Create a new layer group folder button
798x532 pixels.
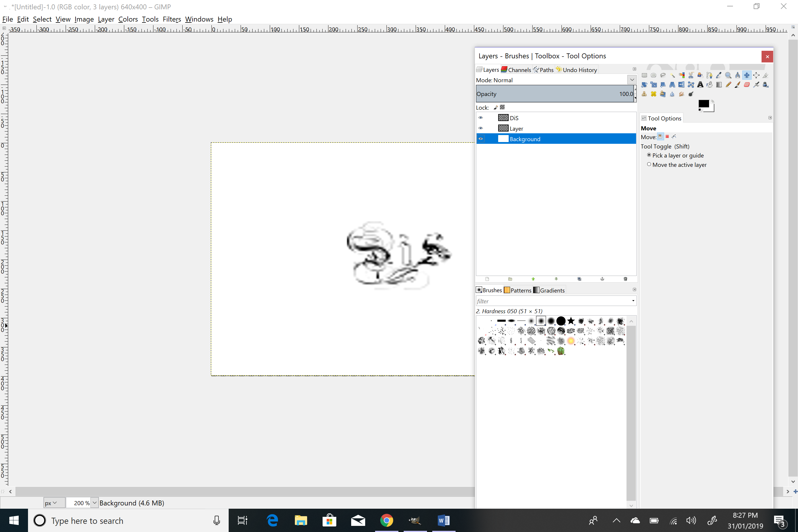click(510, 279)
